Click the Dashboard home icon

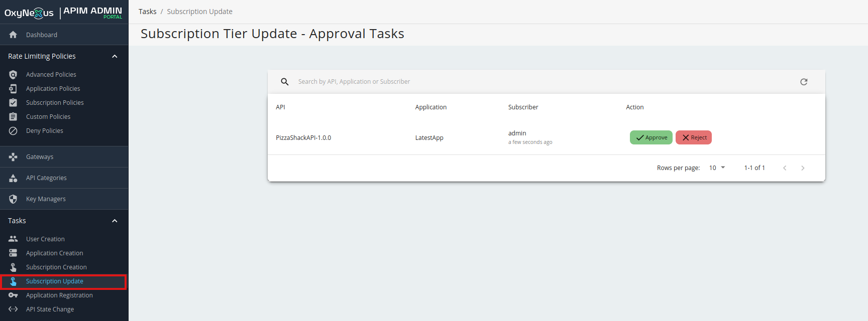tap(13, 35)
